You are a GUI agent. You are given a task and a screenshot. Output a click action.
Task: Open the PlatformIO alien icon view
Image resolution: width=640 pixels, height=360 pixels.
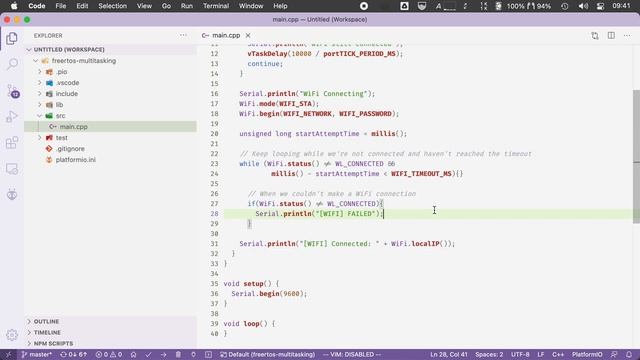[12, 195]
